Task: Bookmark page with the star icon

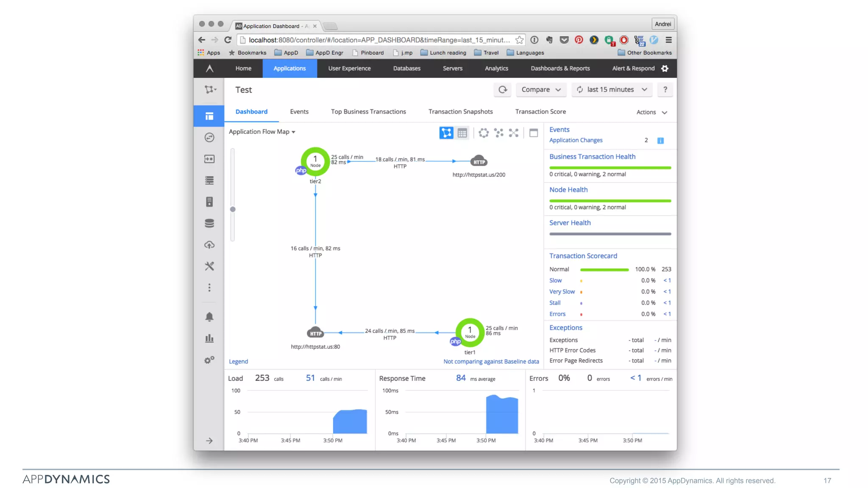Action: (x=519, y=40)
